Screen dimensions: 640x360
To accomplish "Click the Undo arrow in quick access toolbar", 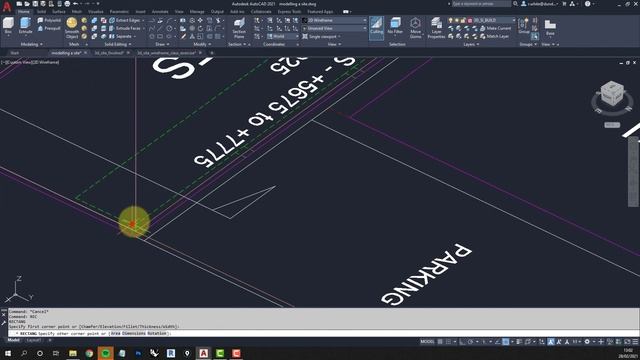I will [76, 4].
